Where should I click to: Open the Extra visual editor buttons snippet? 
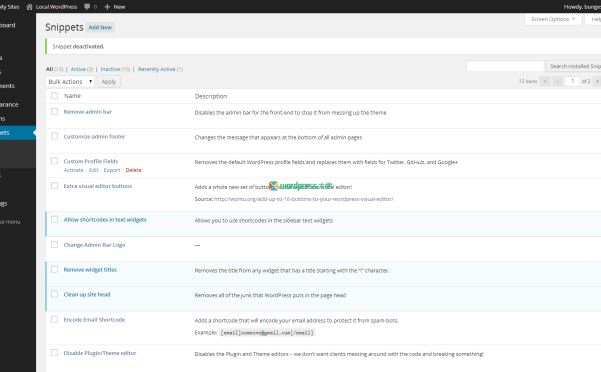(x=98, y=186)
